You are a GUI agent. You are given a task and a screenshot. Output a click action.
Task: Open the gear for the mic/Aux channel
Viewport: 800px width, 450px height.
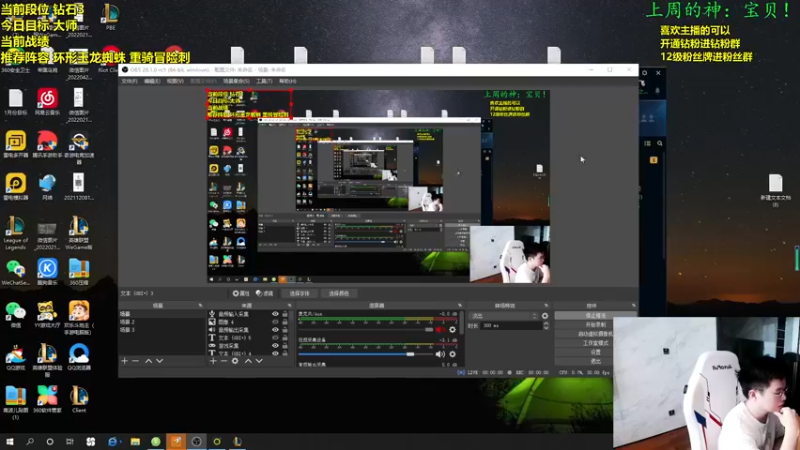tap(453, 330)
